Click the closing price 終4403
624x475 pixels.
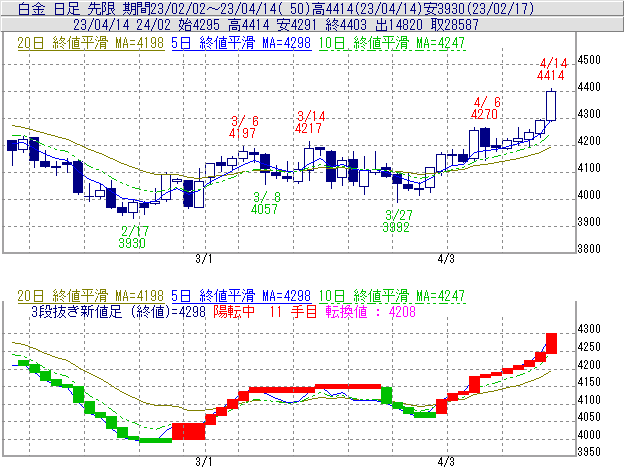[346, 25]
